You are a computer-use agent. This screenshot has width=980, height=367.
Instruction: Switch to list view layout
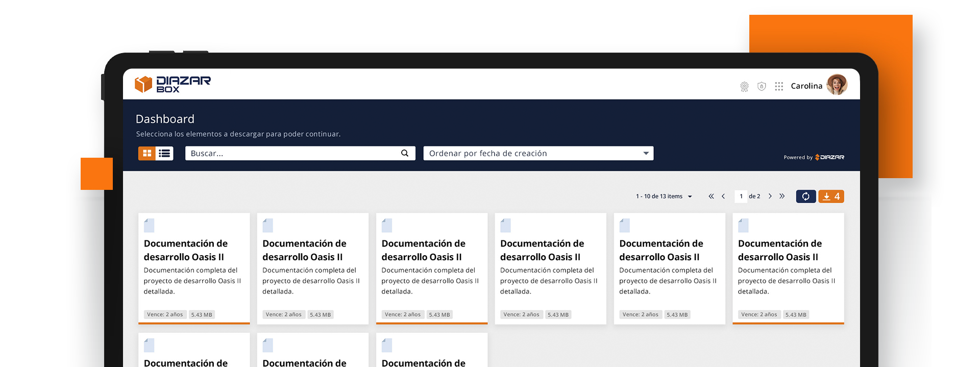tap(164, 153)
